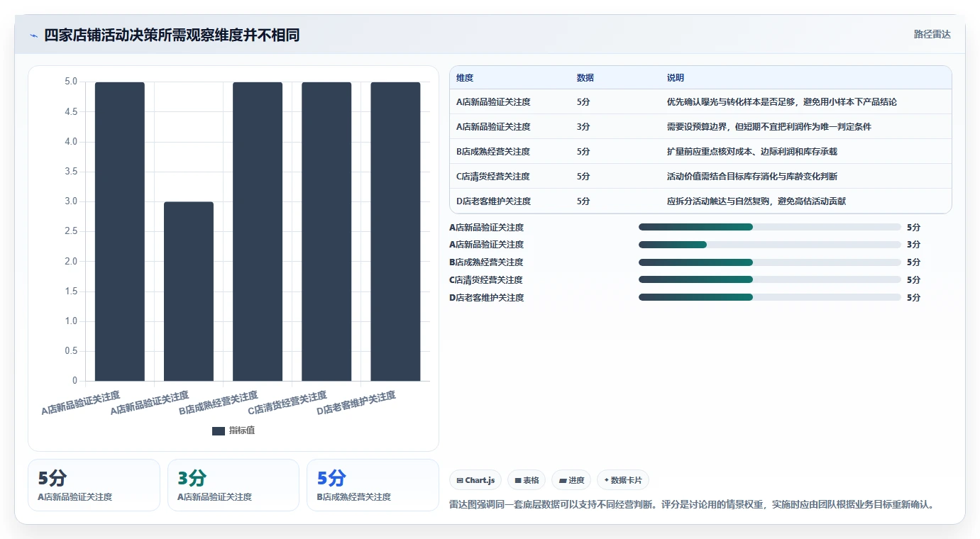Click the C店清货经营关注度 chart bar

click(326, 232)
